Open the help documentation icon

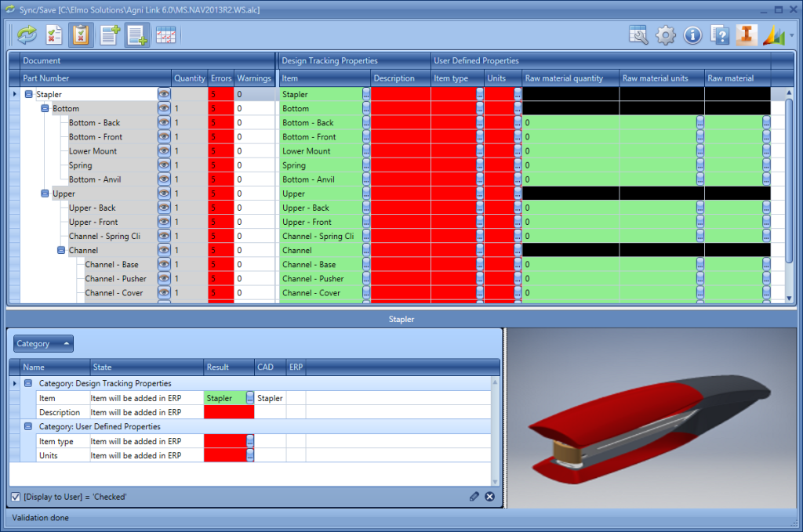click(720, 35)
